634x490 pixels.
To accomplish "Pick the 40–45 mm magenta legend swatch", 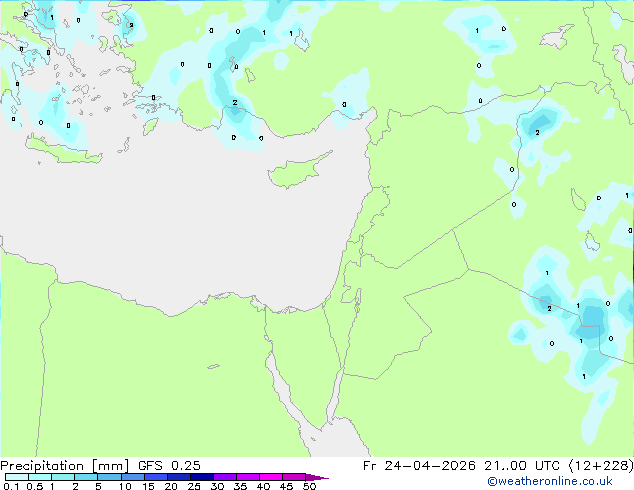I will 271,477.
